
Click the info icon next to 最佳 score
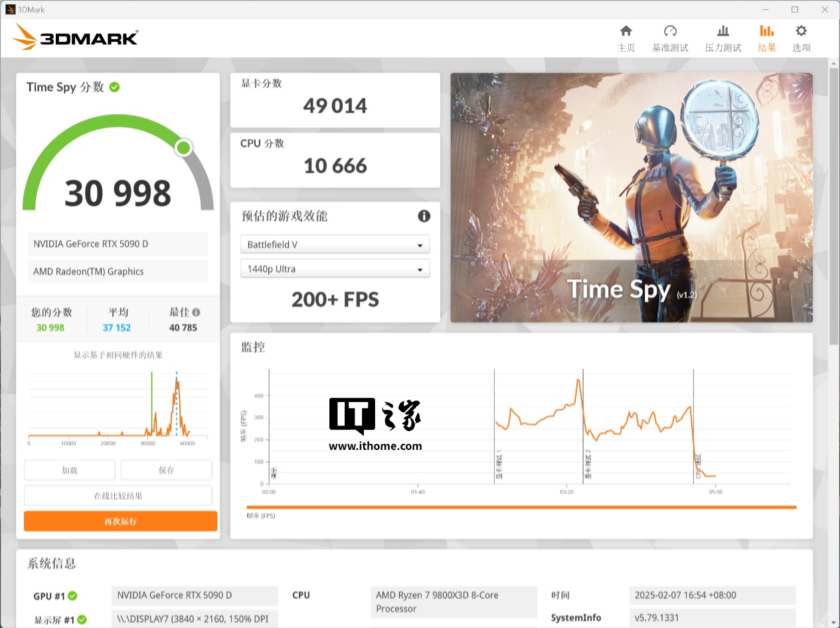196,312
